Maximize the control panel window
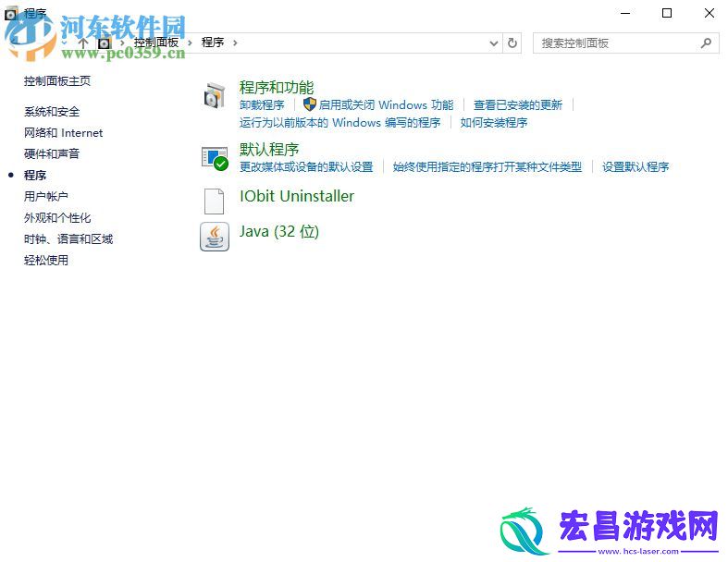Screen dimensions: 728x562 pos(667,13)
